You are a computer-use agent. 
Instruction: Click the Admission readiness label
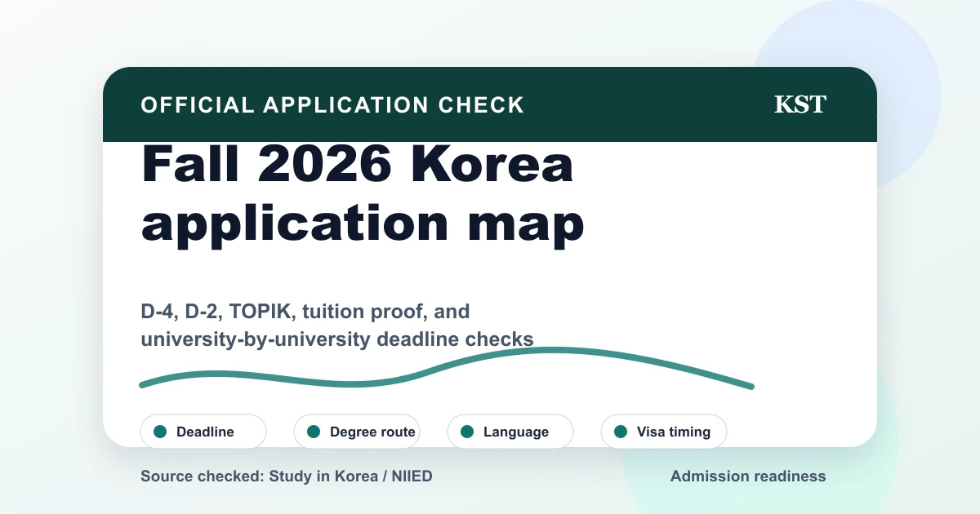748,476
